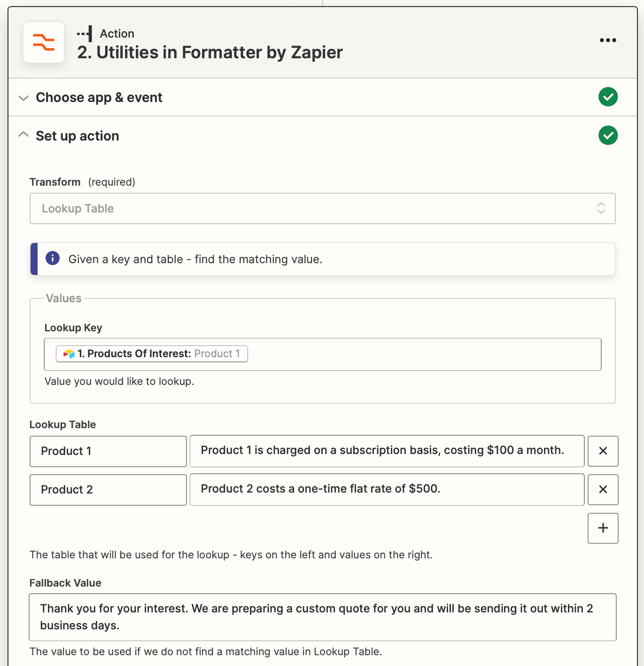
Task: Click the action step type icon
Action: (85, 34)
